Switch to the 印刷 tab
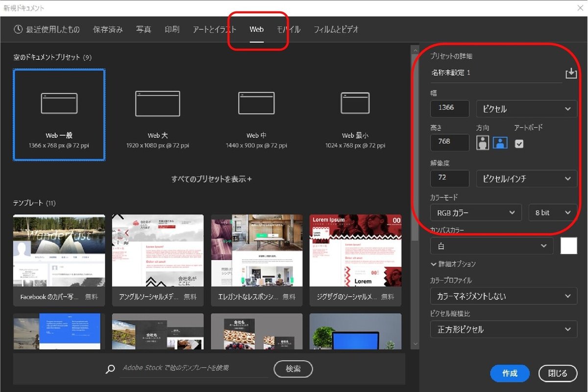 pyautogui.click(x=172, y=29)
